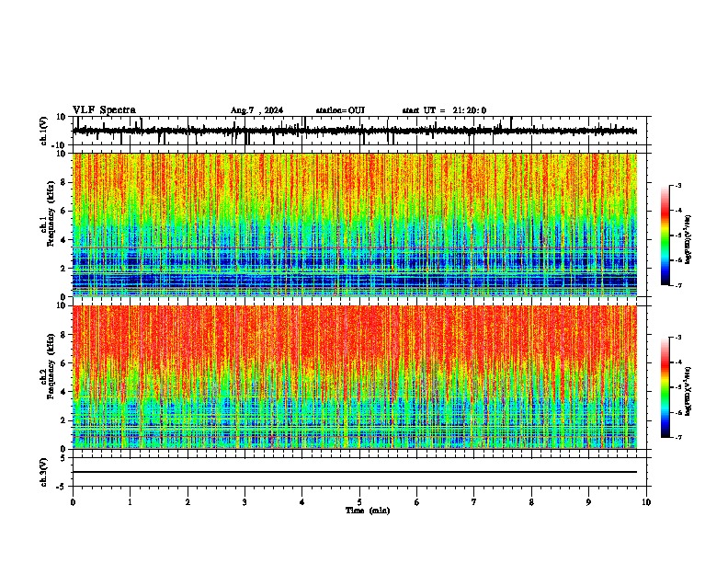Click the 'ch.2 Frequency (kHz)' axis label
The image size is (728, 563).
(x=50, y=366)
